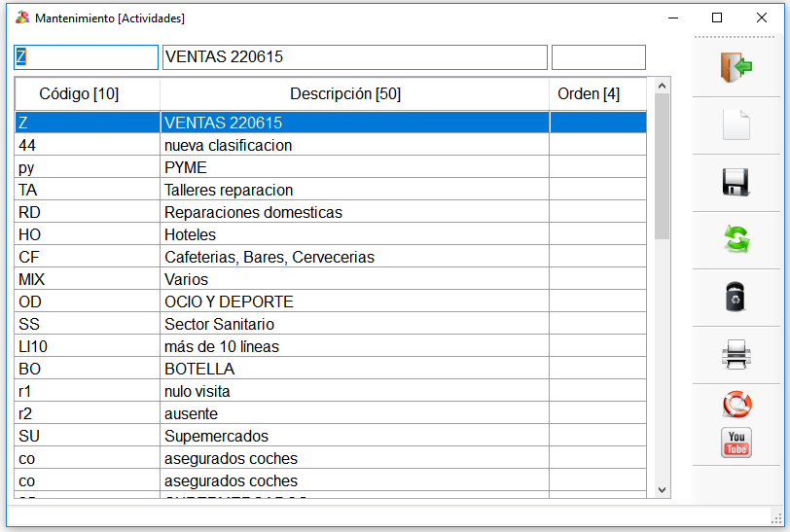
Task: Maximize the Mantenimiento window
Action: pos(717,18)
